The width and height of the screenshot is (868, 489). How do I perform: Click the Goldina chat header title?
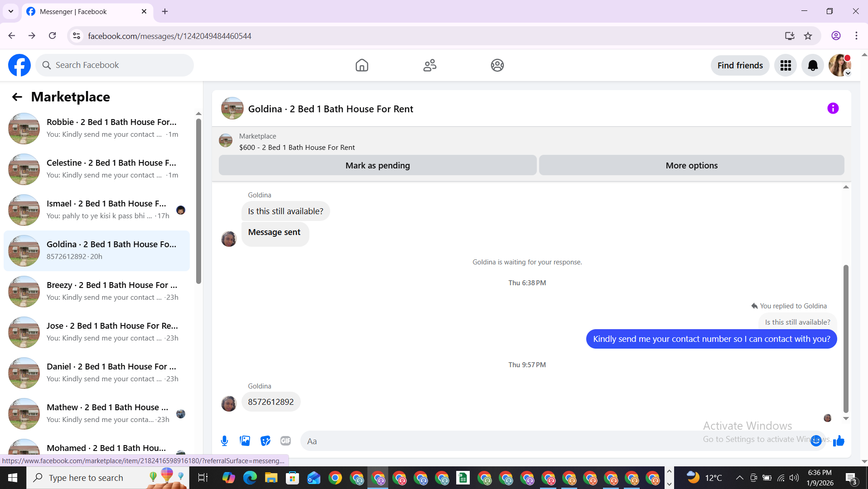pos(330,109)
